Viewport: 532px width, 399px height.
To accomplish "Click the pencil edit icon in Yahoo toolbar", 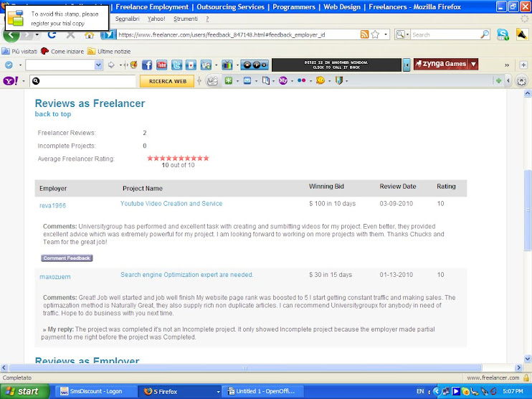I will coord(213,81).
